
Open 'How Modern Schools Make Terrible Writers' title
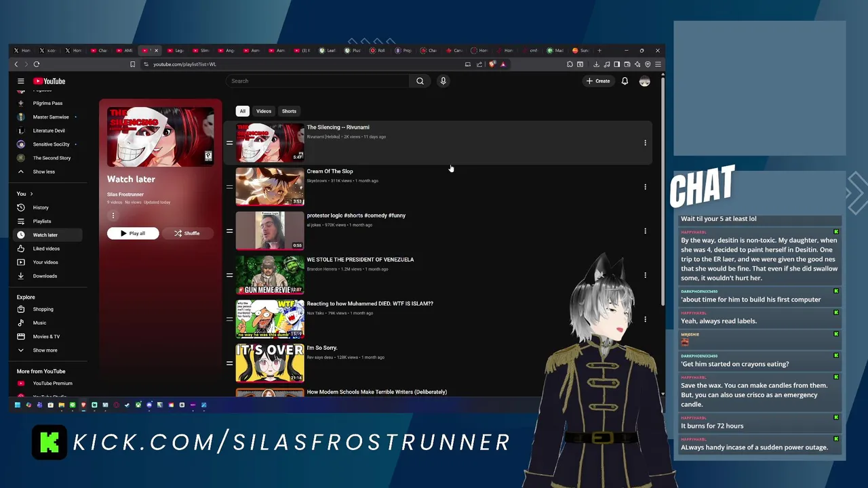(377, 392)
